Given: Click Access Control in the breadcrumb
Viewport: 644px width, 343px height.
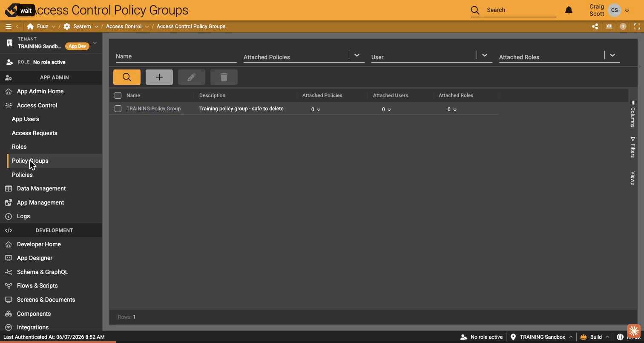Looking at the screenshot, I should tap(124, 26).
